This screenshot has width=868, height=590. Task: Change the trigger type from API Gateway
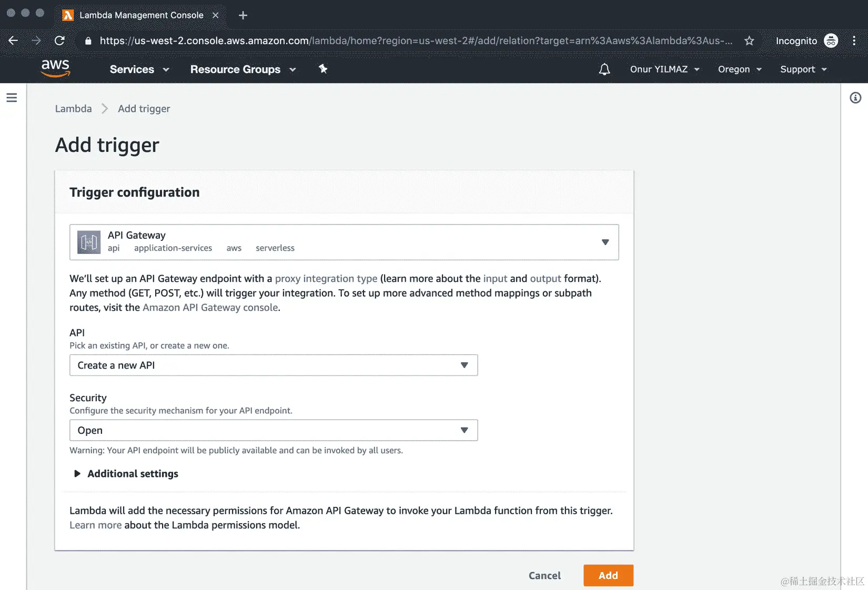605,242
